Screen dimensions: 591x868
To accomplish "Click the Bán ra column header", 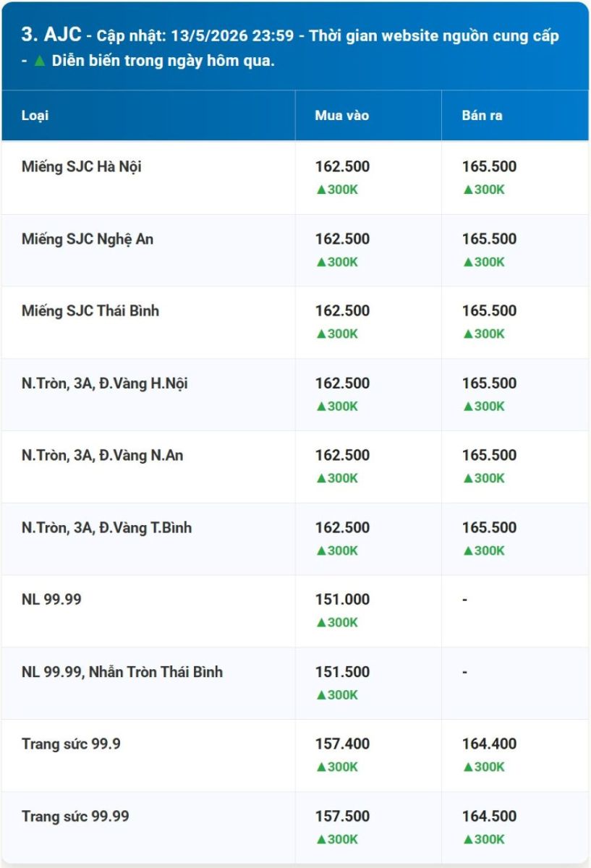I will (x=482, y=115).
